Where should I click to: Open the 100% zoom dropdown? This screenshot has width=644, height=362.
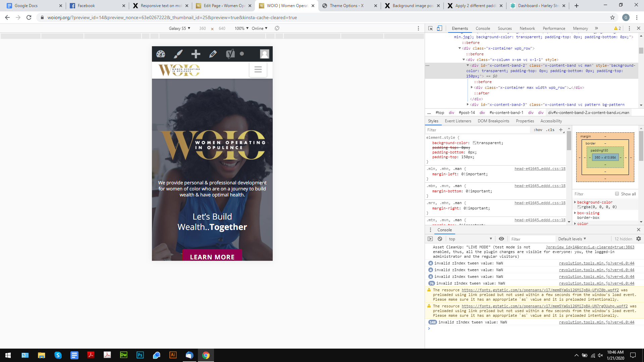(x=241, y=28)
